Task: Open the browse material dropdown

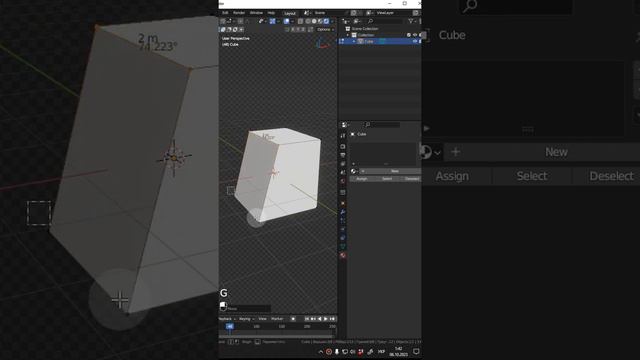Action: [354, 171]
